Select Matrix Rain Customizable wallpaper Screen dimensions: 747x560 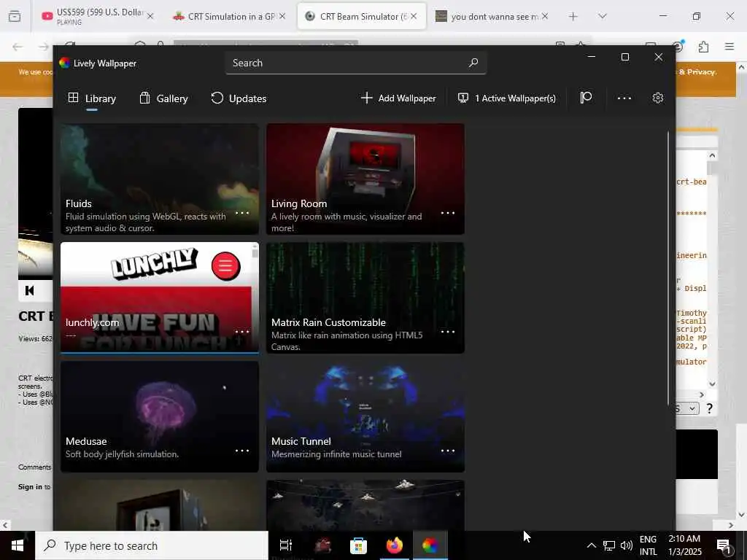365,298
